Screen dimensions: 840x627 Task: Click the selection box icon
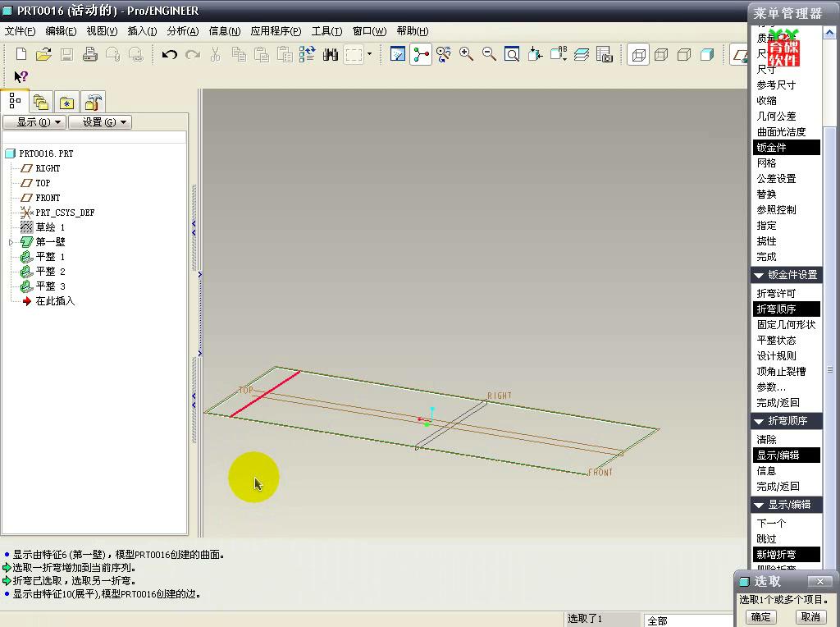pyautogui.click(x=354, y=54)
